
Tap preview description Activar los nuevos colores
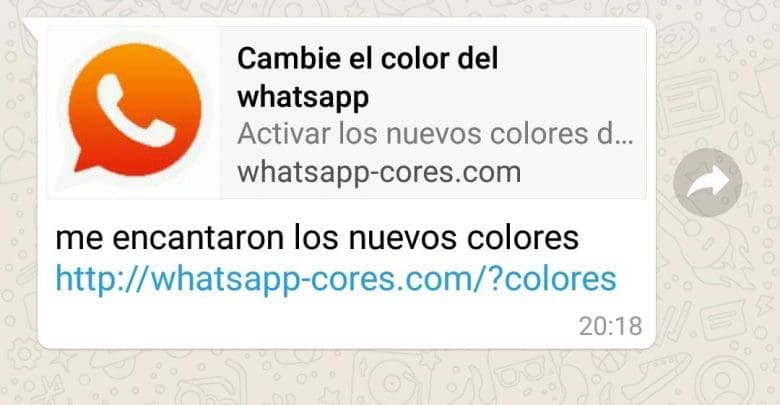click(x=435, y=134)
